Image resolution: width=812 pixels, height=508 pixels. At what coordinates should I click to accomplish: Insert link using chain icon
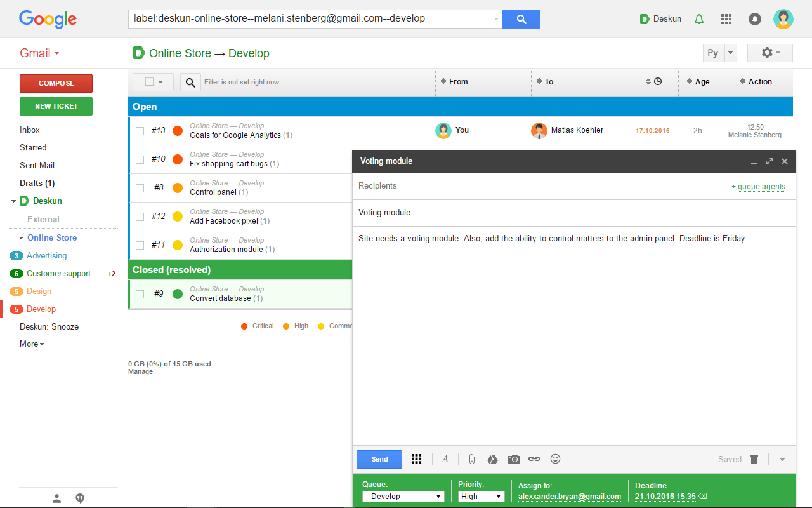pos(534,459)
